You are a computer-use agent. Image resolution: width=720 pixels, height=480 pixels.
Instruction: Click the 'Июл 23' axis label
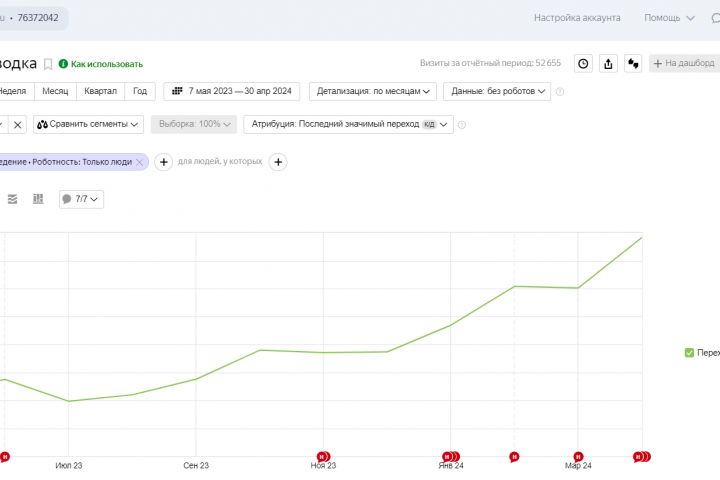point(69,465)
